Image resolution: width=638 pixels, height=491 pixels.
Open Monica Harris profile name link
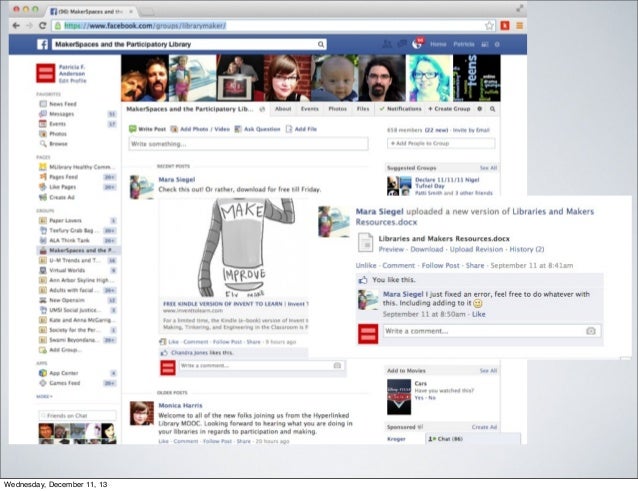[180, 406]
